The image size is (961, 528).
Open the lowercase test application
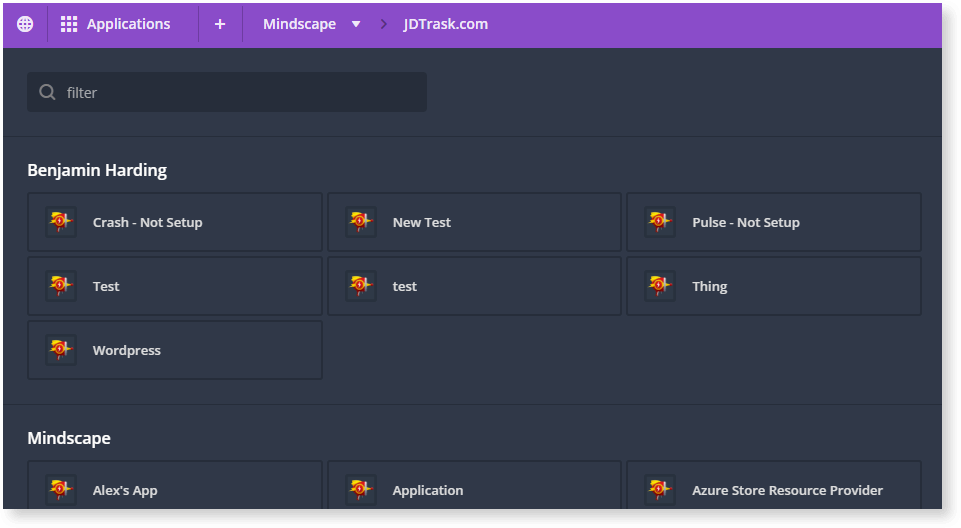coord(474,286)
